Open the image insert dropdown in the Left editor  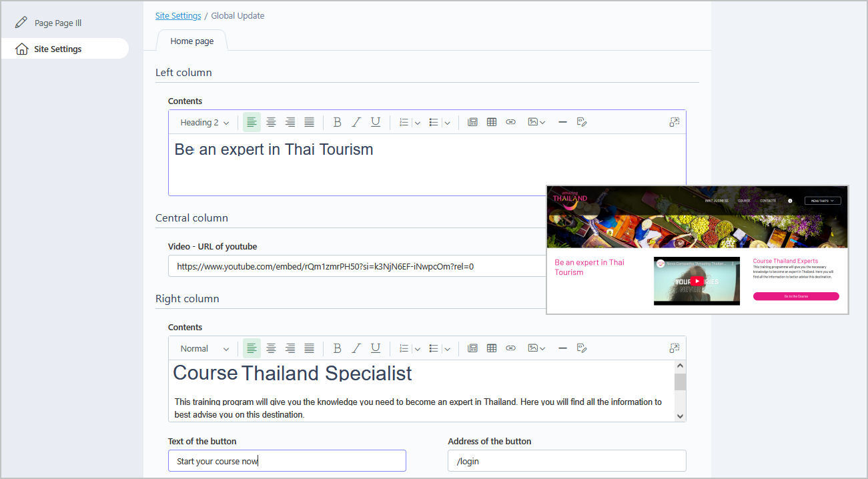click(542, 122)
